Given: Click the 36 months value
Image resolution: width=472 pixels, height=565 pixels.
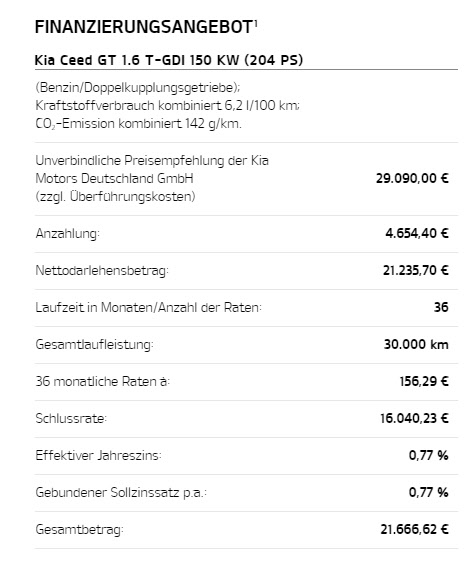Looking at the screenshot, I should (x=441, y=307).
